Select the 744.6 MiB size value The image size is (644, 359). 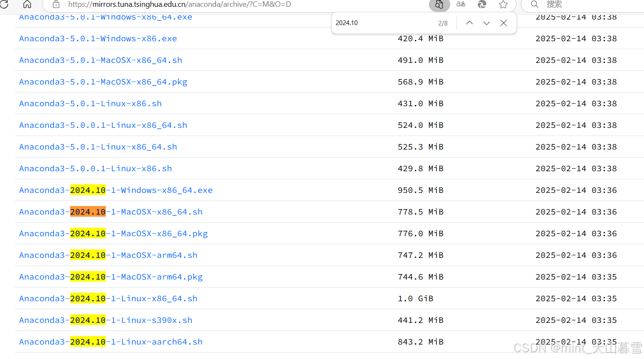[420, 277]
